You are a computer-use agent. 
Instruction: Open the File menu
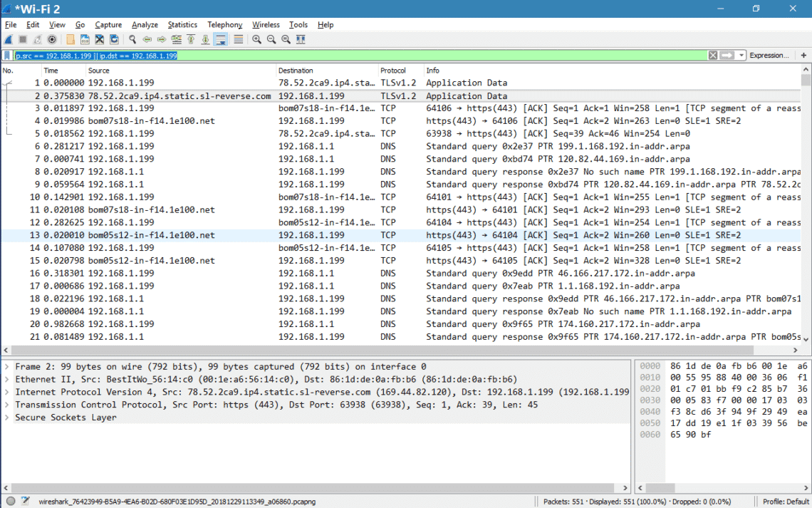coord(11,25)
